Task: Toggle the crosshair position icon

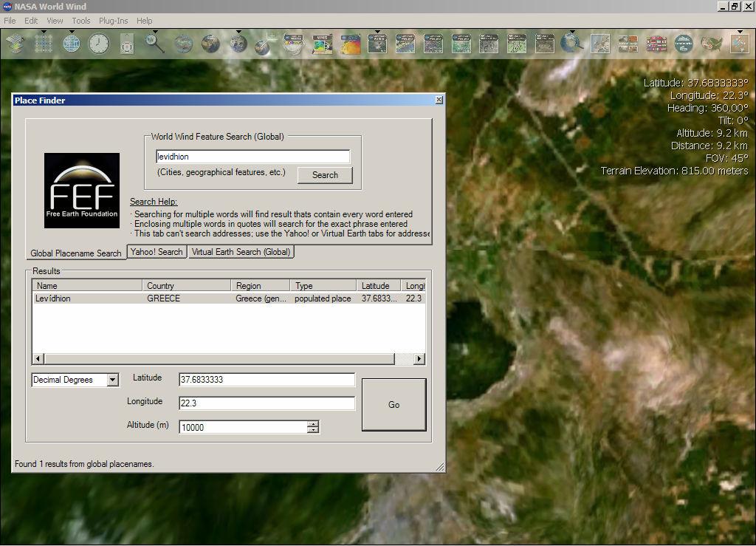Action: click(x=127, y=44)
